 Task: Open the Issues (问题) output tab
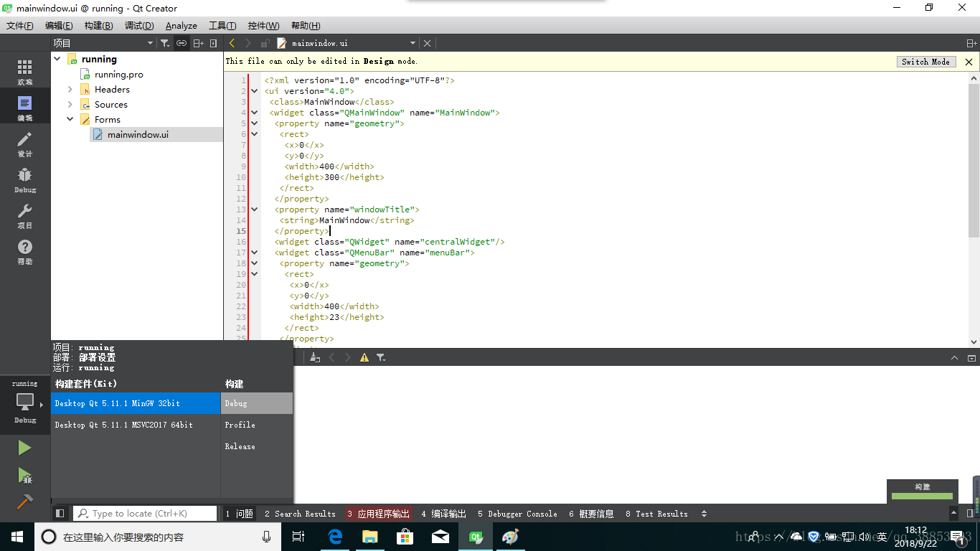(240, 514)
